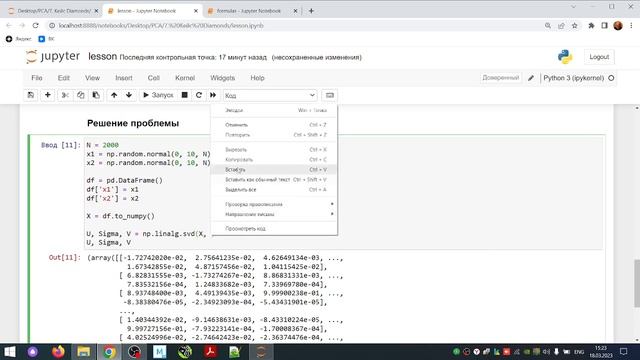
Task: Open the command palette keyboard icon
Action: 329,95
